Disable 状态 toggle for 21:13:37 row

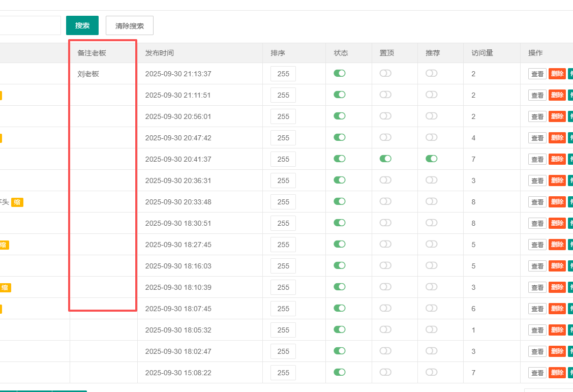(x=339, y=73)
